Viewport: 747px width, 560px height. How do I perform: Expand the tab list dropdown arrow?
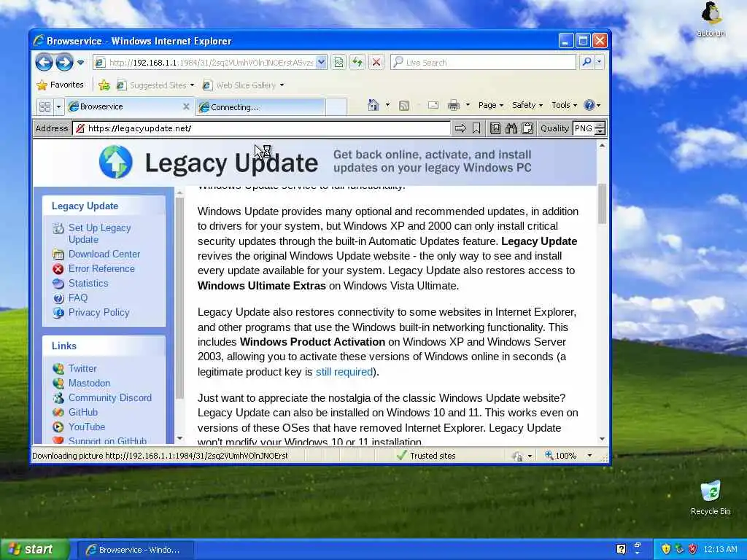(x=58, y=106)
